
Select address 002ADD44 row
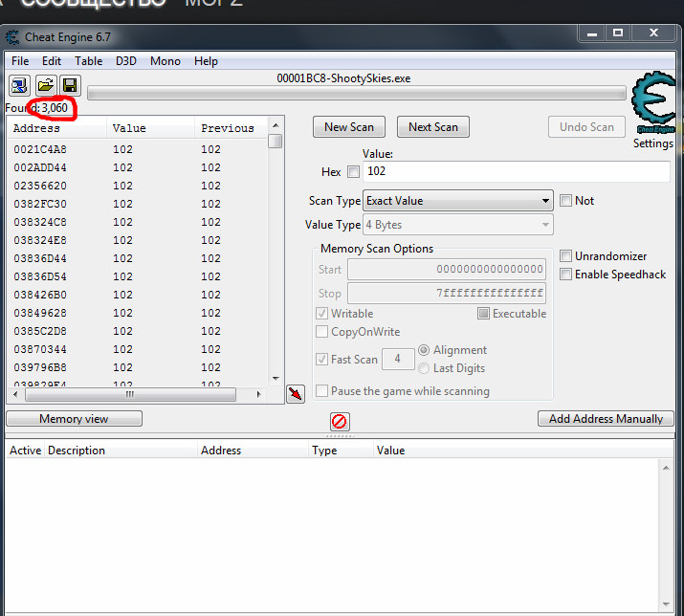pos(137,168)
